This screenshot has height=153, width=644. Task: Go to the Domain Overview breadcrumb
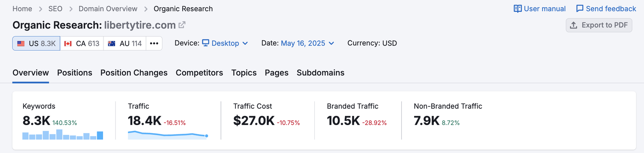[108, 9]
